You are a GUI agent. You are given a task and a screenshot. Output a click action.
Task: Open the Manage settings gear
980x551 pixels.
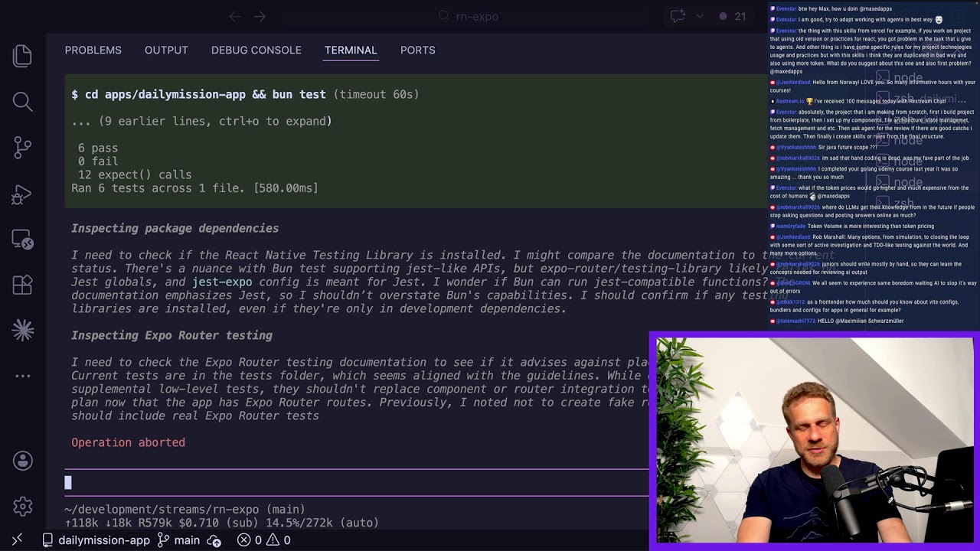(22, 506)
